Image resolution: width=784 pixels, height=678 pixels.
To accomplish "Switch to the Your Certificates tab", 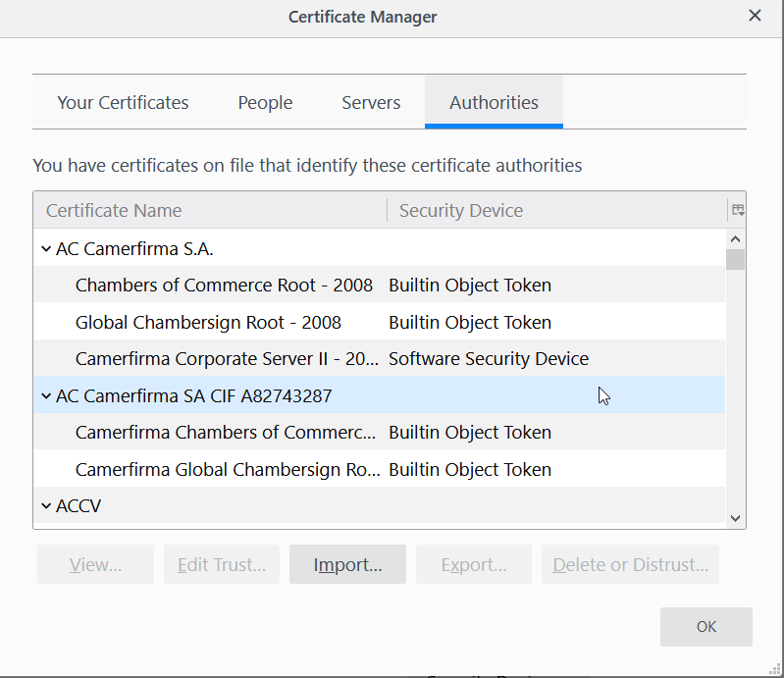I will coord(123,102).
